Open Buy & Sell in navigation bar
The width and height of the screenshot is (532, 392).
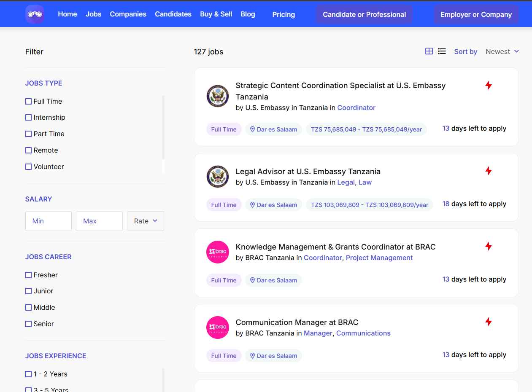216,14
